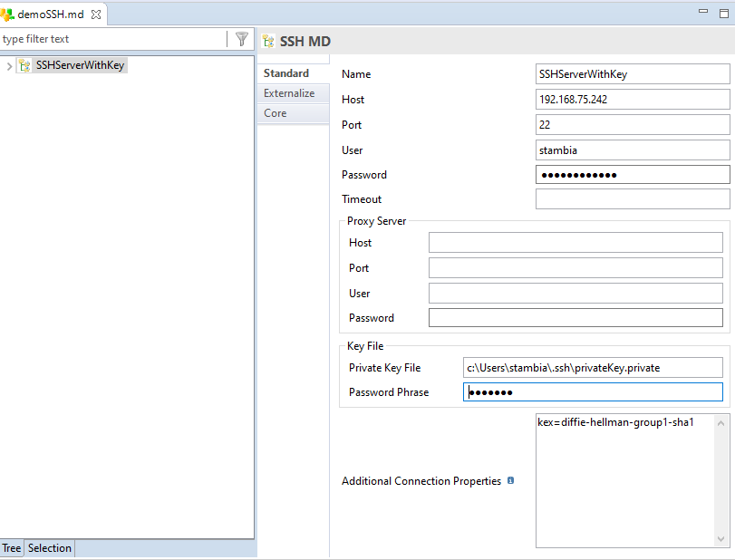Open the Core tab
This screenshot has height=560, width=735.
(275, 112)
